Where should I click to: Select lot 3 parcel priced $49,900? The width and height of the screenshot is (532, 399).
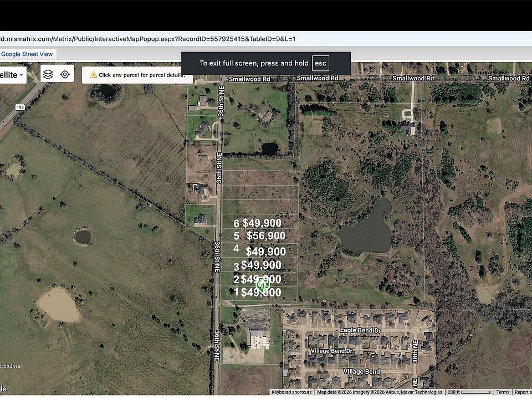point(259,265)
